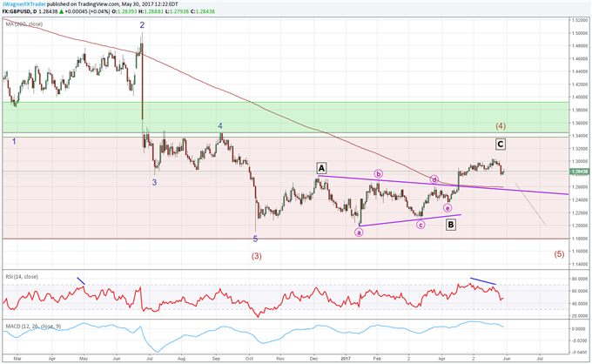Select the blue wave 4 label near September high
The width and height of the screenshot is (592, 364).
(x=220, y=125)
